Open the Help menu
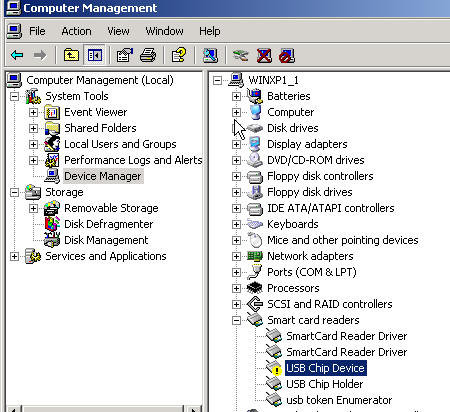The height and width of the screenshot is (412, 450). pos(210,31)
